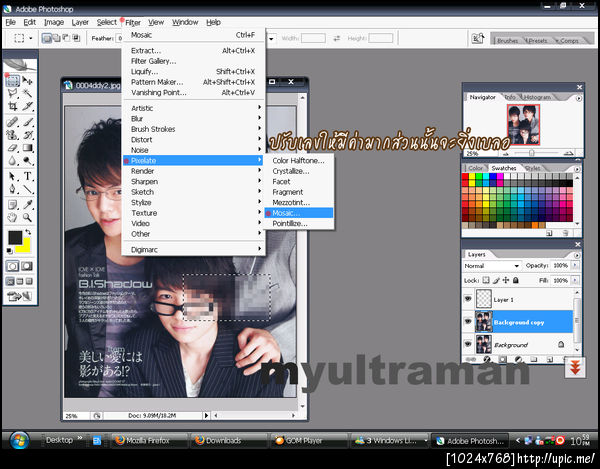
Task: Open the Fill slider arrow
Action: [575, 280]
